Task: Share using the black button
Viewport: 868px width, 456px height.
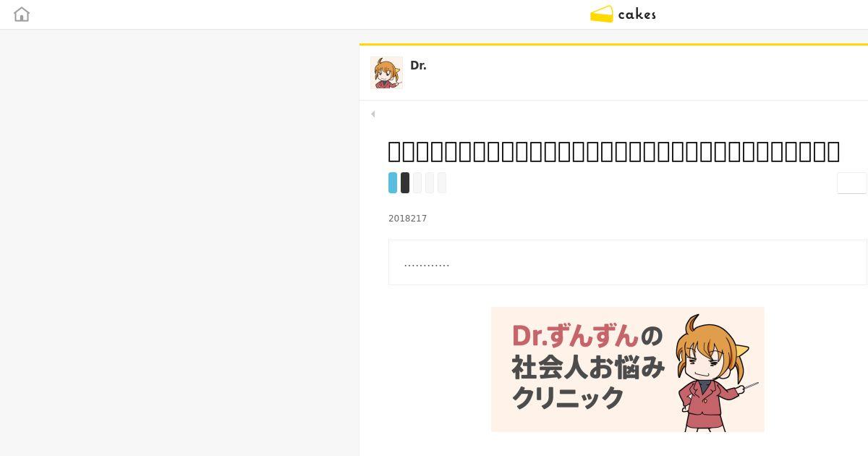Action: coord(405,182)
